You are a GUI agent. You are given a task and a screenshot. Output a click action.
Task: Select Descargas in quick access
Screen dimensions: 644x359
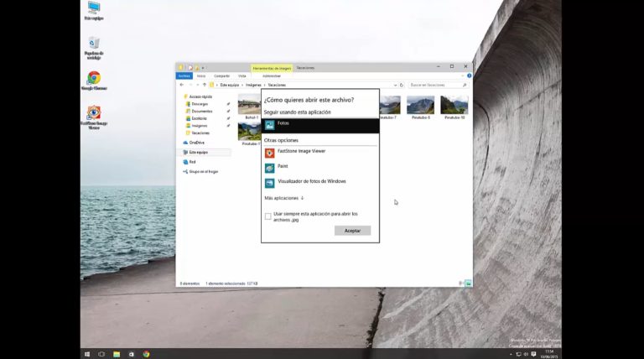[x=200, y=104]
